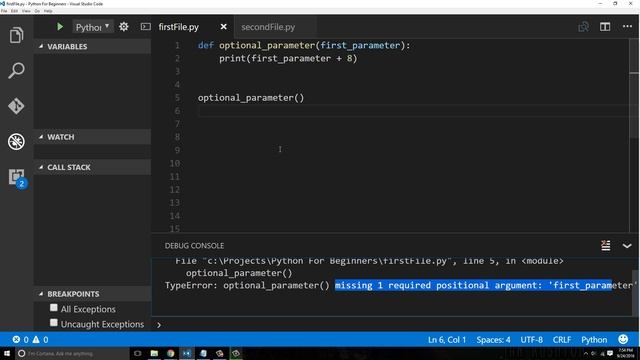Screen dimensions: 640x360
Task: Change file encoding UTF-8
Action: 531,340
